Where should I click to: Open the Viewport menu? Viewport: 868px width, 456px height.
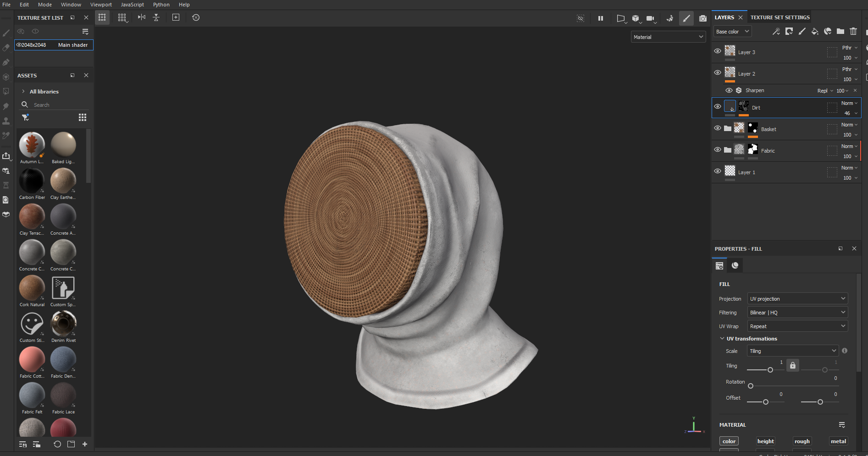(101, 5)
